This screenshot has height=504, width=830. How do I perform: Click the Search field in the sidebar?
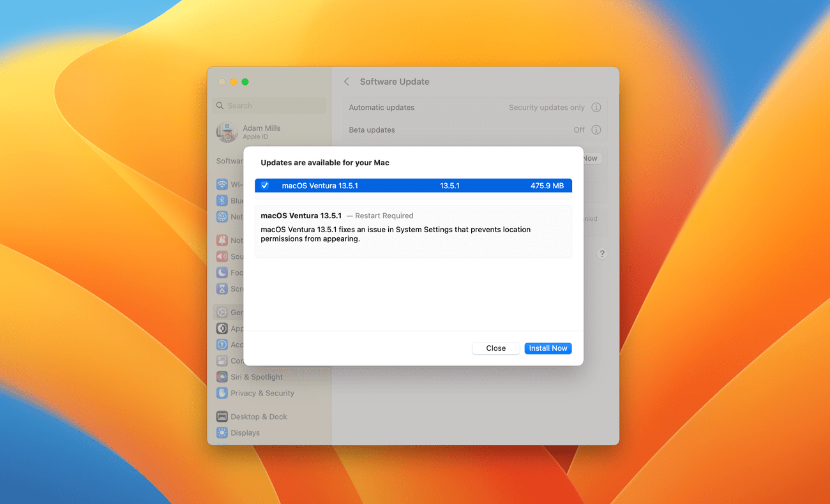(268, 105)
